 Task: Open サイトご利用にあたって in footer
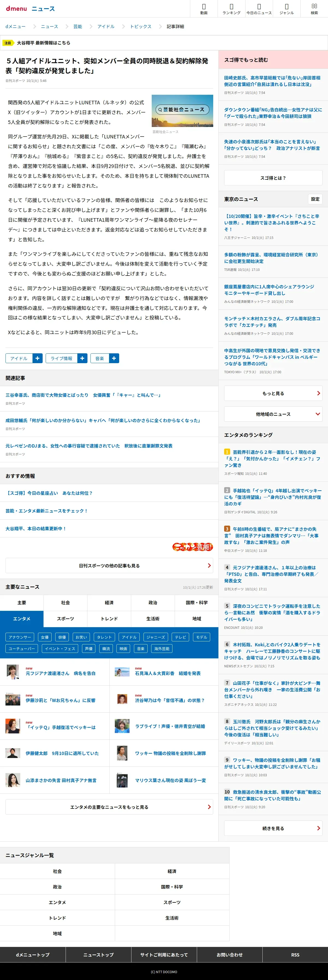coord(164,955)
